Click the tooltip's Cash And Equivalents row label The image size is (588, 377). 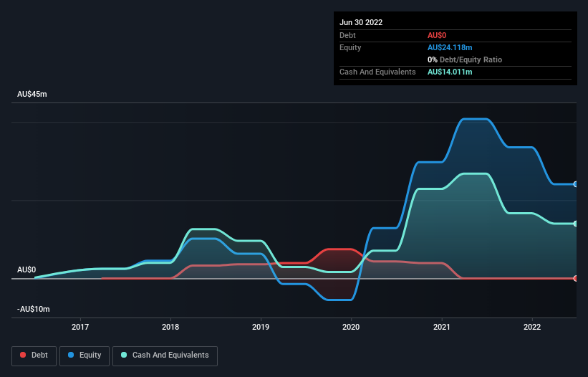click(377, 72)
